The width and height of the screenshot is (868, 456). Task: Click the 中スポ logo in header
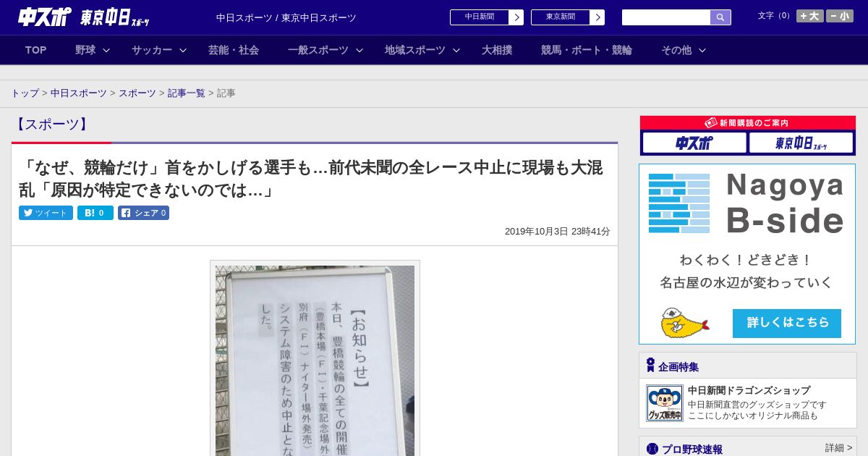coord(44,17)
